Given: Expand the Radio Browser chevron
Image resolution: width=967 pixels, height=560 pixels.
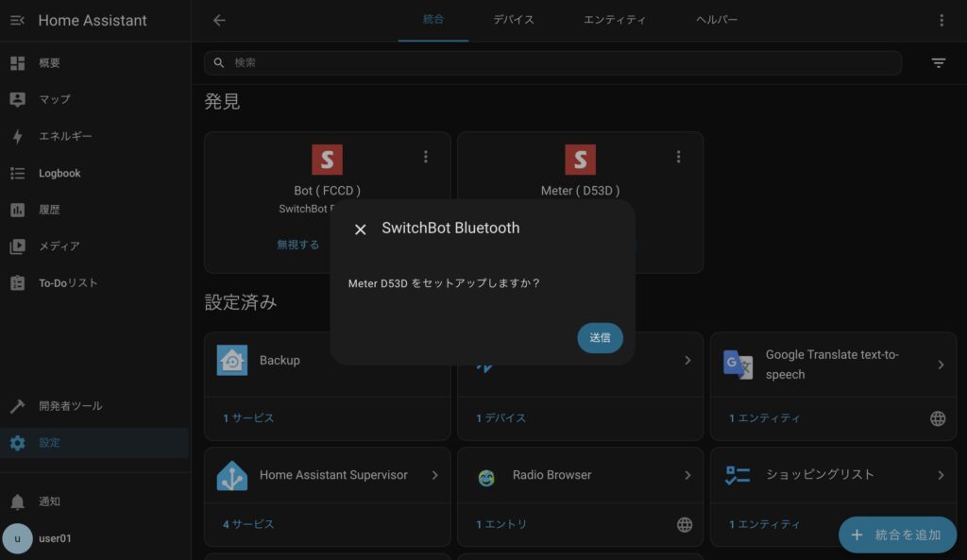Looking at the screenshot, I should click(x=687, y=476).
